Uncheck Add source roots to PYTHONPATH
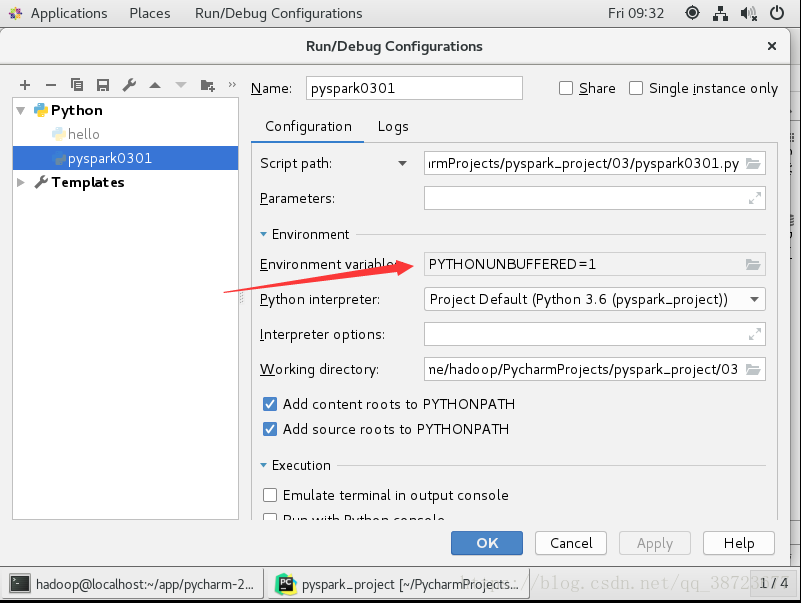 270,429
